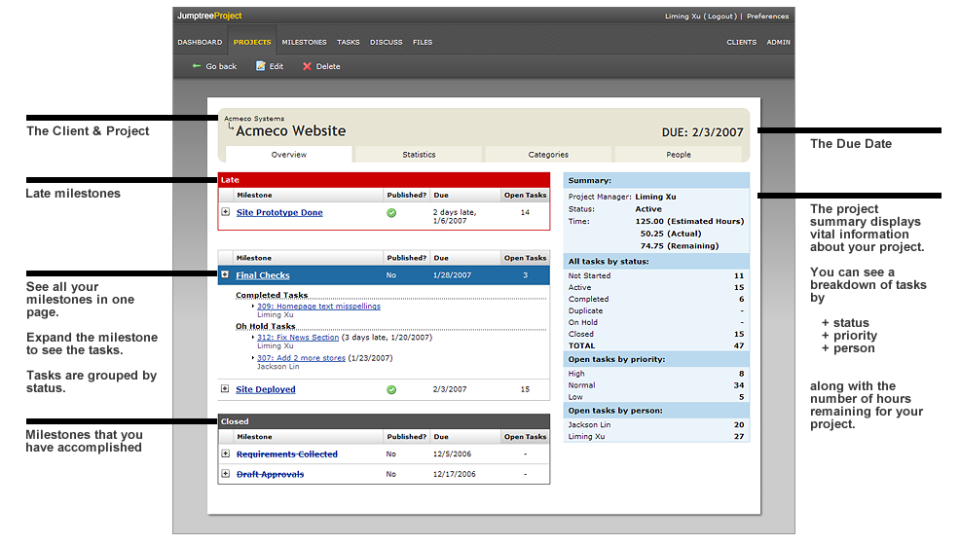The height and width of the screenshot is (544, 960).
Task: Click the Go back button
Action: point(214,66)
